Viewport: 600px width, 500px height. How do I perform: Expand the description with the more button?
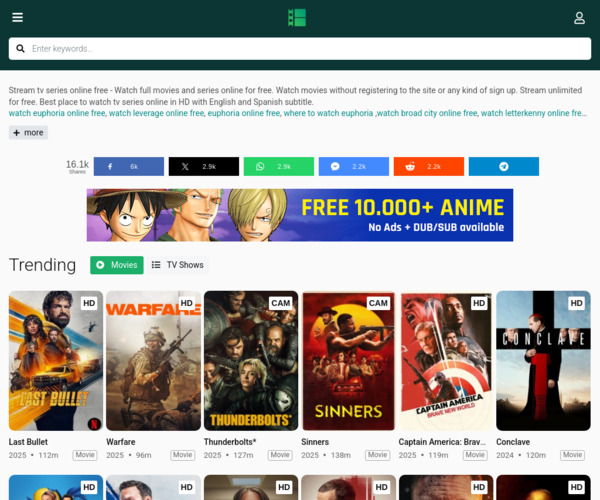28,132
